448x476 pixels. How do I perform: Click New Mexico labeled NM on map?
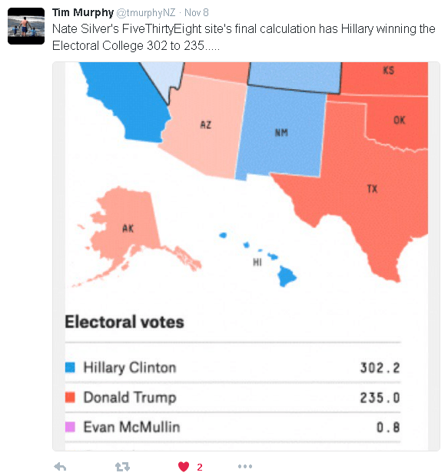coord(281,133)
